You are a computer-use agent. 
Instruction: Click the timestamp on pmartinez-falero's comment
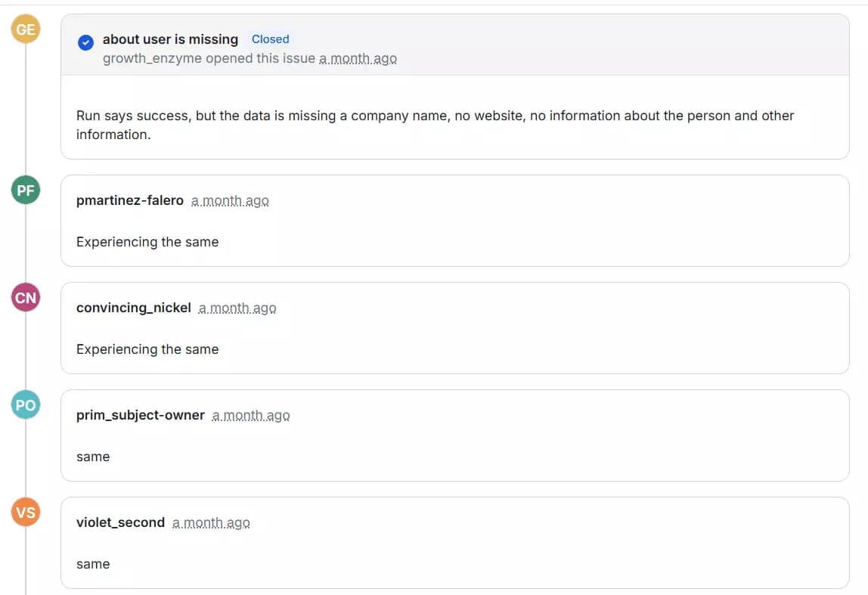pos(230,201)
